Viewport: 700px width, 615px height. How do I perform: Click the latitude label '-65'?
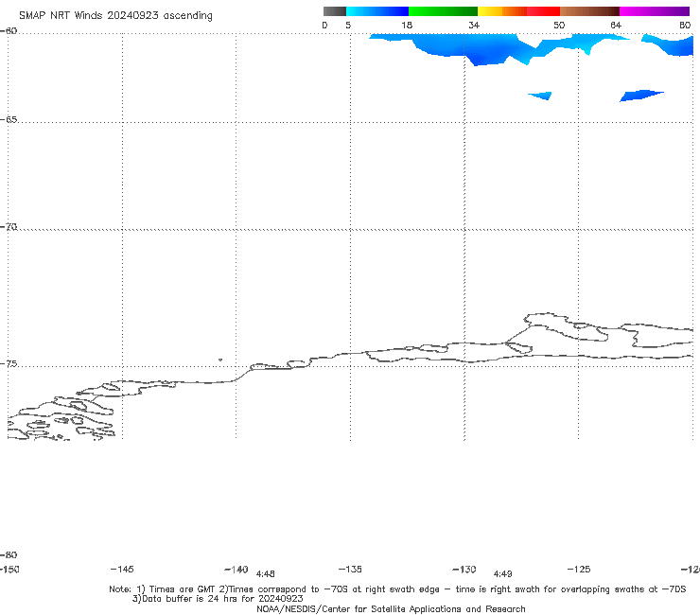tap(9, 120)
